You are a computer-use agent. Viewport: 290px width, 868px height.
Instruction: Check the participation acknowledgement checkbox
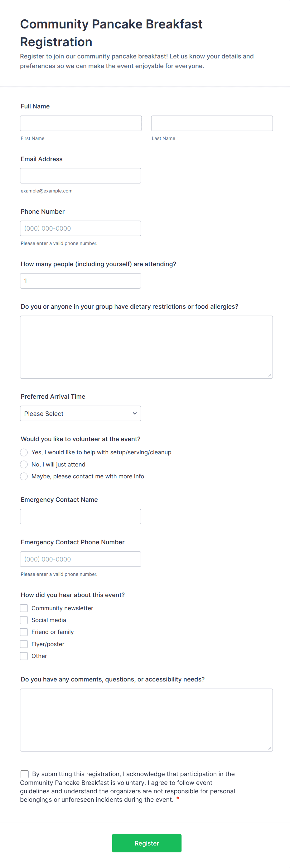[x=25, y=774]
